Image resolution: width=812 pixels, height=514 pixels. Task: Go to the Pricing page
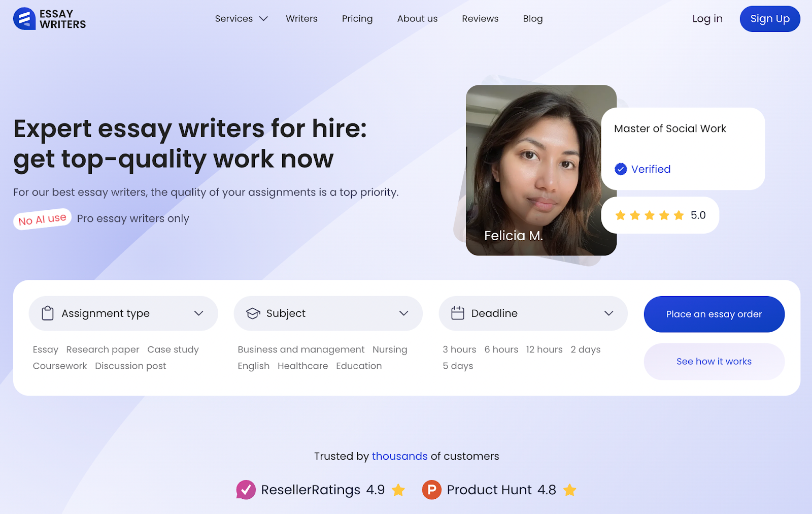coord(357,19)
